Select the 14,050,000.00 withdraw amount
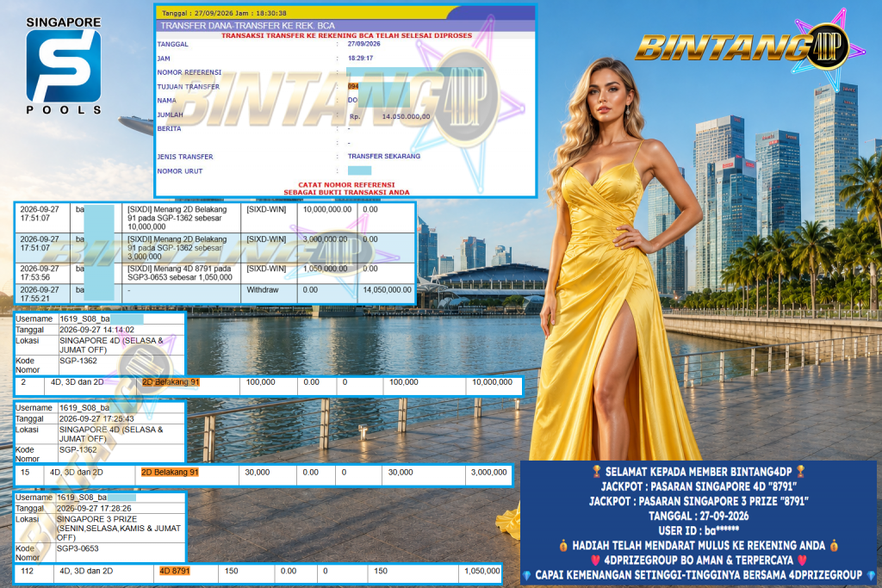The image size is (882, 588). 387,289
